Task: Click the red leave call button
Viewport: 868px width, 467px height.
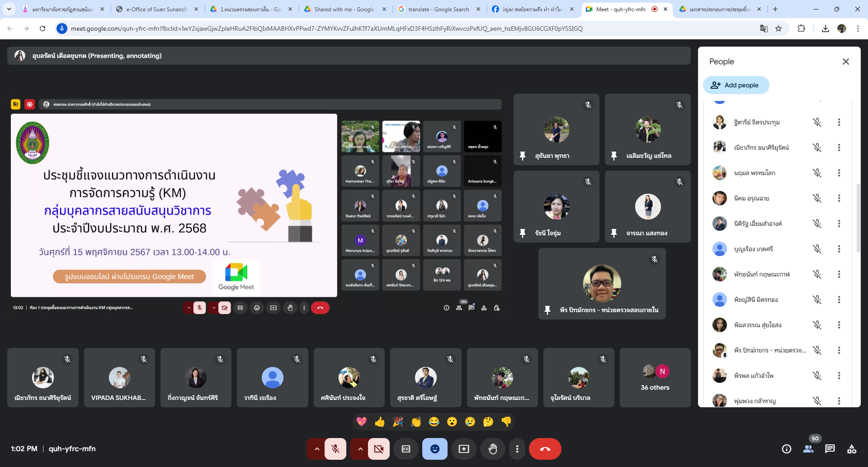Action: point(545,449)
